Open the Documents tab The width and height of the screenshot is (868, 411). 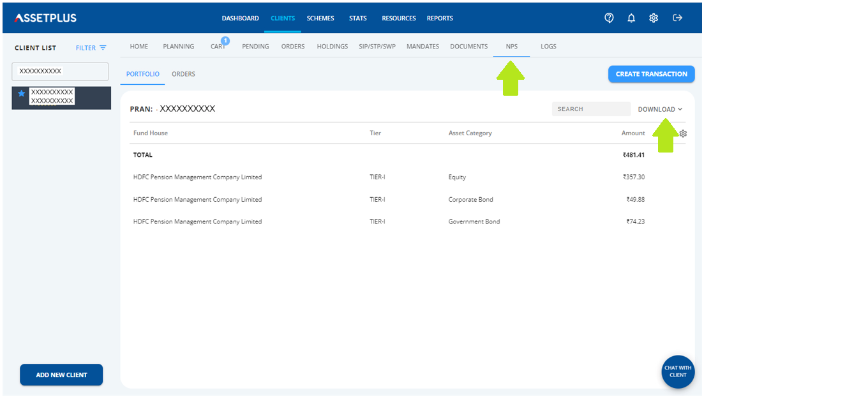pos(468,47)
